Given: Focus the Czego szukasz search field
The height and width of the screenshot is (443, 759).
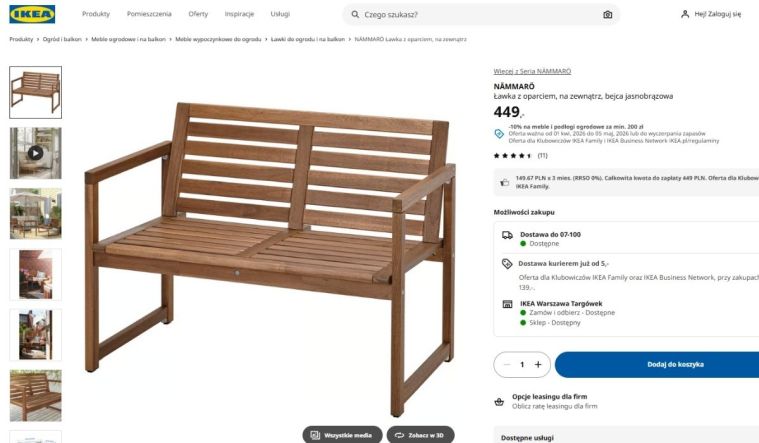Looking at the screenshot, I should [x=481, y=15].
